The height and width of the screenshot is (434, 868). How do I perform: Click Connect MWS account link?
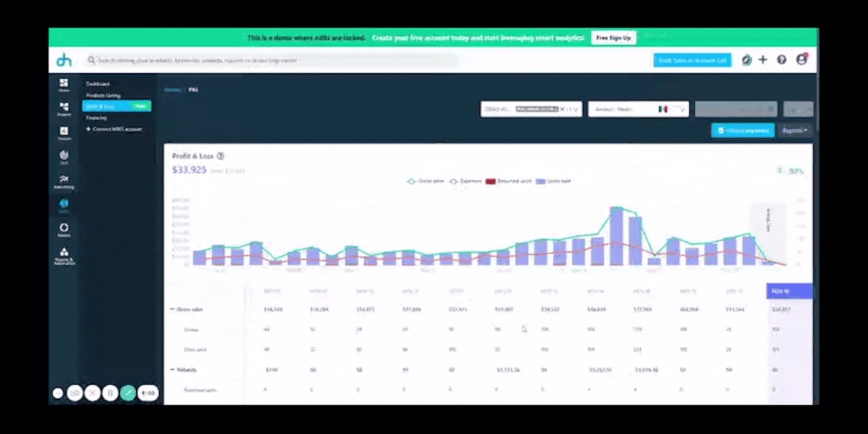[114, 129]
